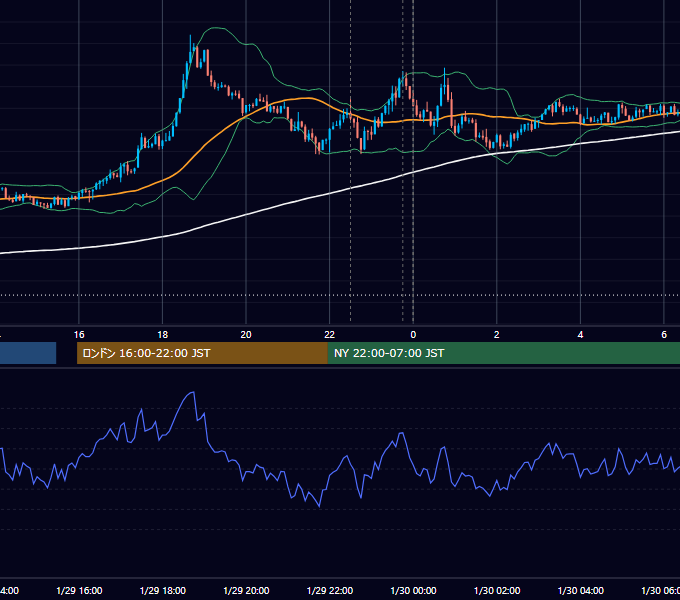Click the blue session bar before ロンドン
680x600 pixels.
pyautogui.click(x=28, y=353)
